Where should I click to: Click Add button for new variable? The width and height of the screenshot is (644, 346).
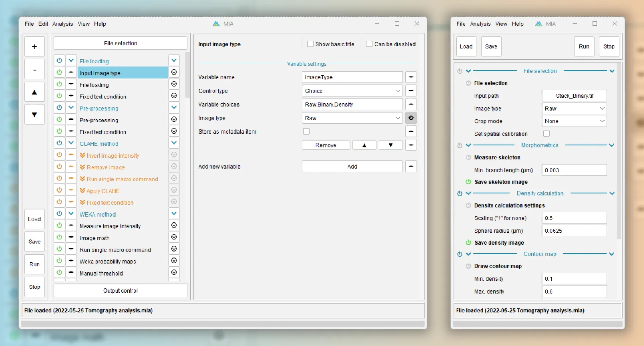(352, 166)
